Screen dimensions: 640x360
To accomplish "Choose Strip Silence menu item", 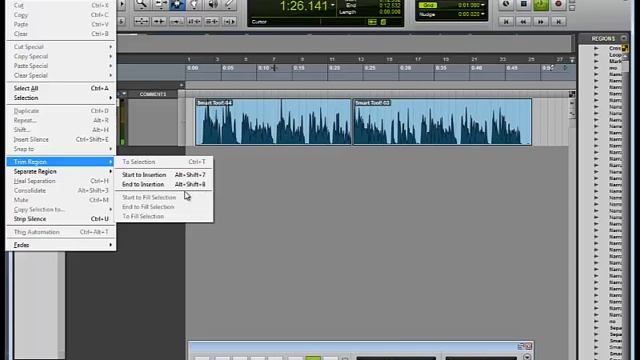I will point(61,219).
